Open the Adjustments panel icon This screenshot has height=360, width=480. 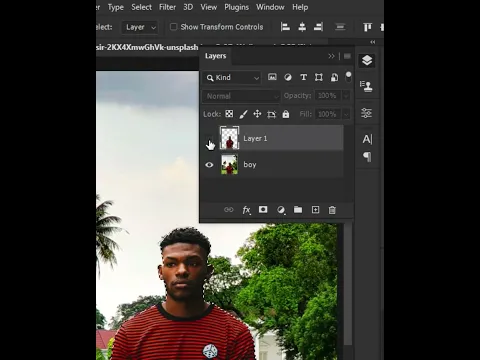(366, 113)
